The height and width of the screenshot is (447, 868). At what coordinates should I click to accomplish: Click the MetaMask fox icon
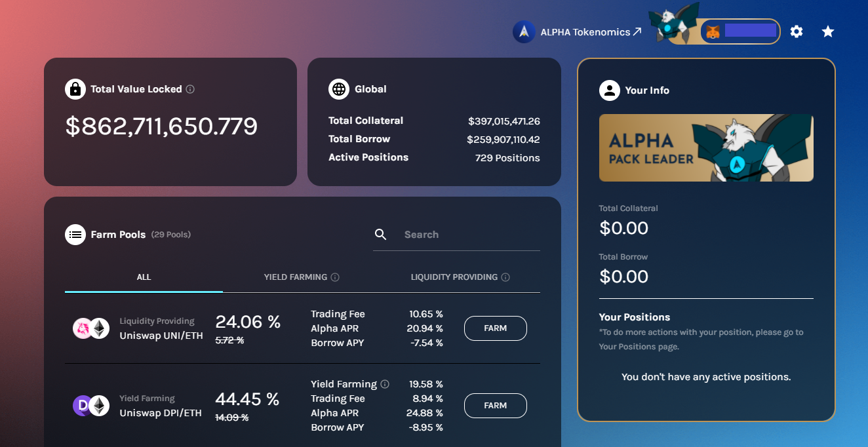[713, 31]
